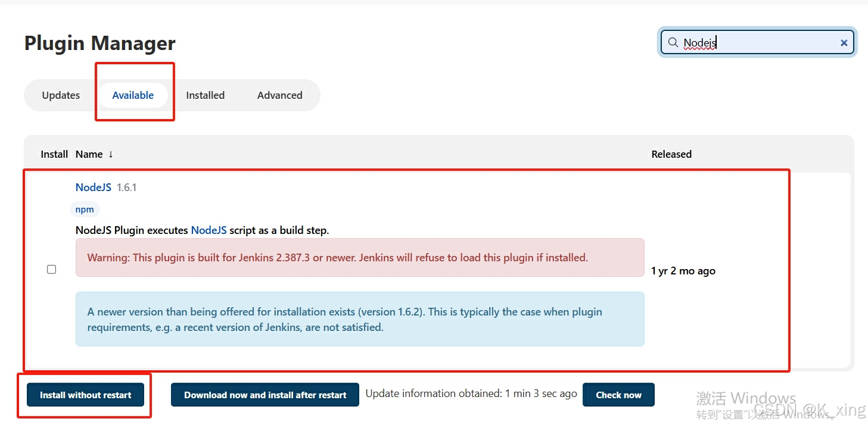Click the Check now button
Viewport: 868px width, 425px height.
pyautogui.click(x=618, y=395)
